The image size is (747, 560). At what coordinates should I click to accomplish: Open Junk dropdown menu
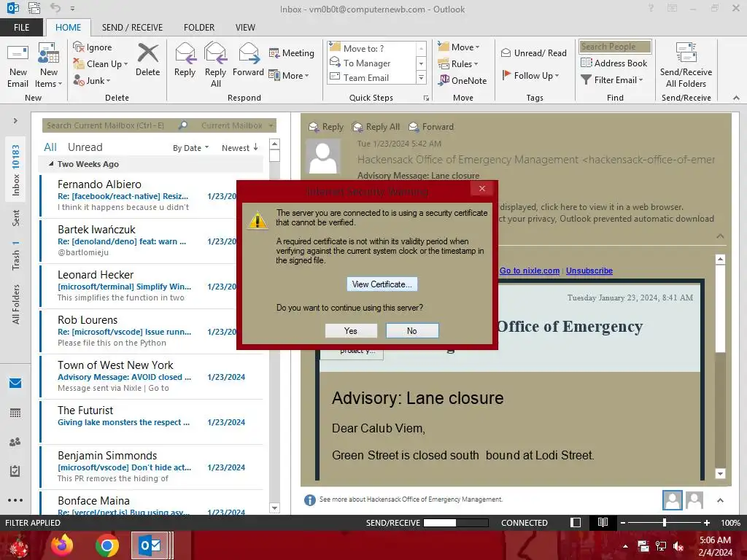91,80
